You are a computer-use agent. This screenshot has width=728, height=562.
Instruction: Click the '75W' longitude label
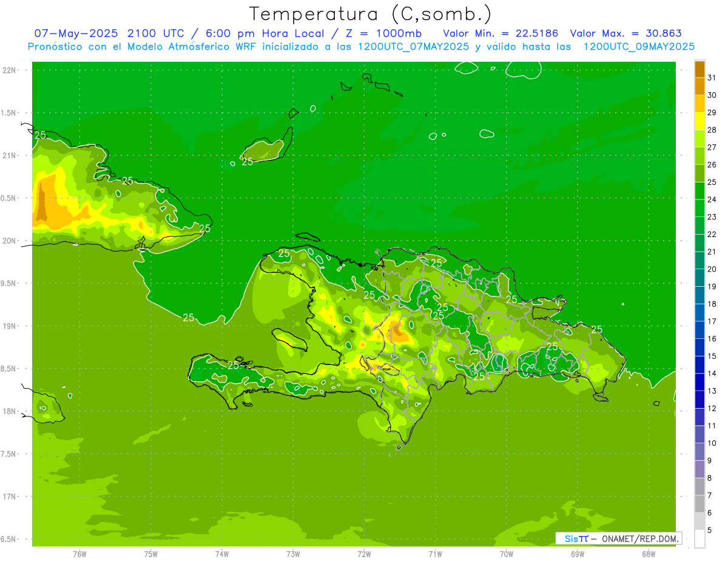[x=150, y=554]
